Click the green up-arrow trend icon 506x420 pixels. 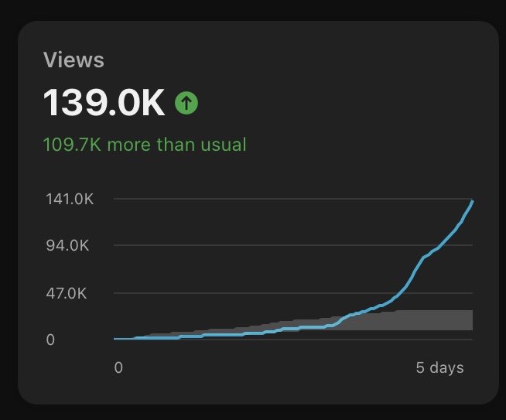point(186,103)
